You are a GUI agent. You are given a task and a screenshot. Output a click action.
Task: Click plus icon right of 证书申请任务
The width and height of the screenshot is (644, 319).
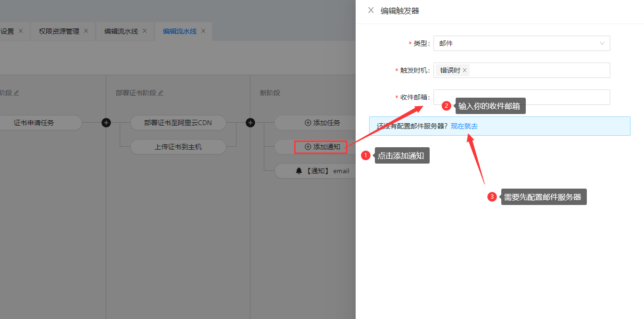(x=106, y=123)
